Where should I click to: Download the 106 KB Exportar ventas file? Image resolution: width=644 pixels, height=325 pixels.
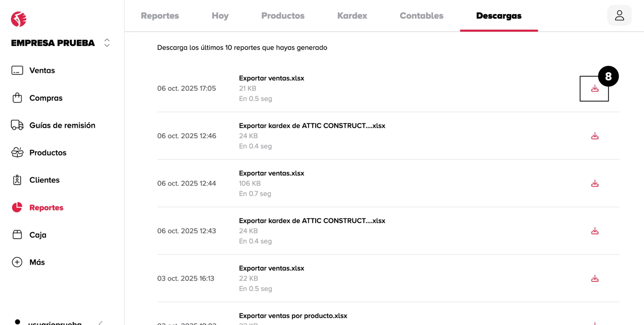[x=594, y=184]
